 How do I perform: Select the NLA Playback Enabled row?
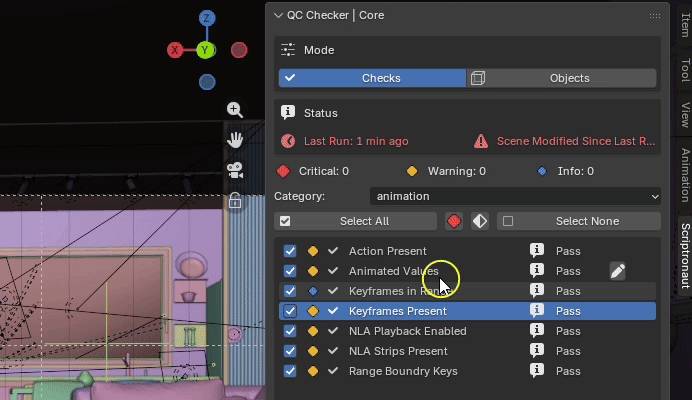(x=467, y=331)
